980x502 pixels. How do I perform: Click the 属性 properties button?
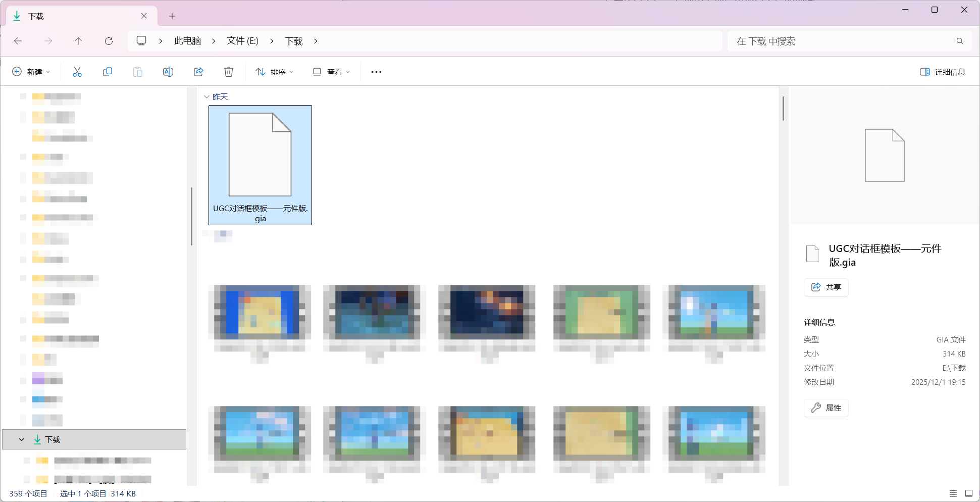[x=826, y=408]
